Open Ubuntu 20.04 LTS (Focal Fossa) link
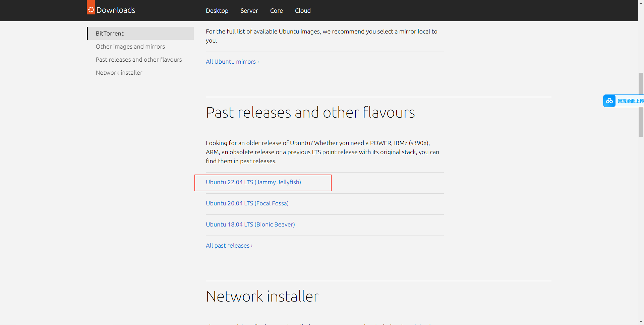This screenshot has height=325, width=644. (x=247, y=203)
